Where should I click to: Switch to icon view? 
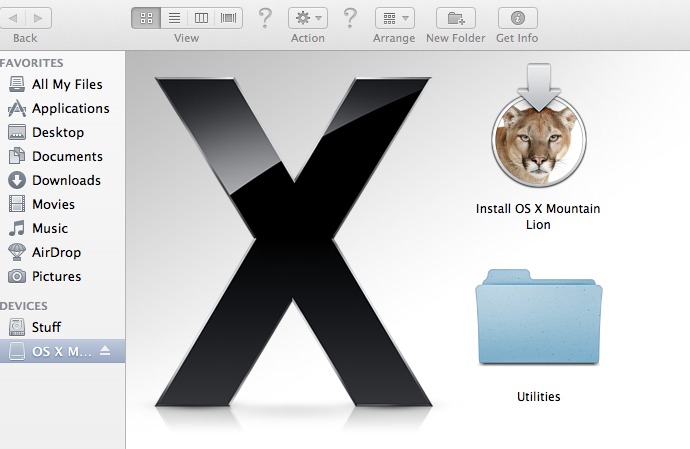(146, 18)
